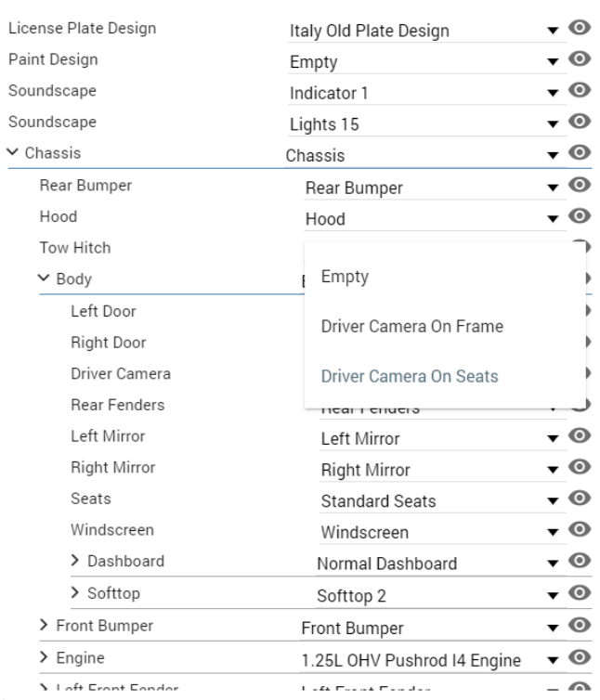Screen dimensions: 600x700
Task: Click the Standard Seats eye icon
Action: coord(580,499)
